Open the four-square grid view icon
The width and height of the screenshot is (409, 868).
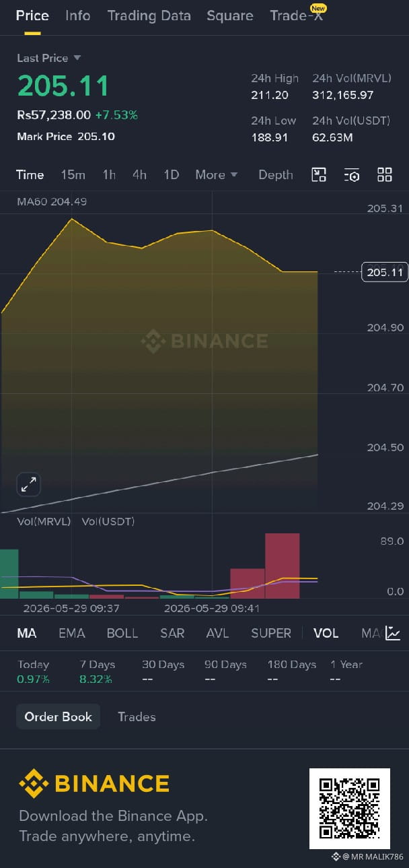(x=385, y=175)
